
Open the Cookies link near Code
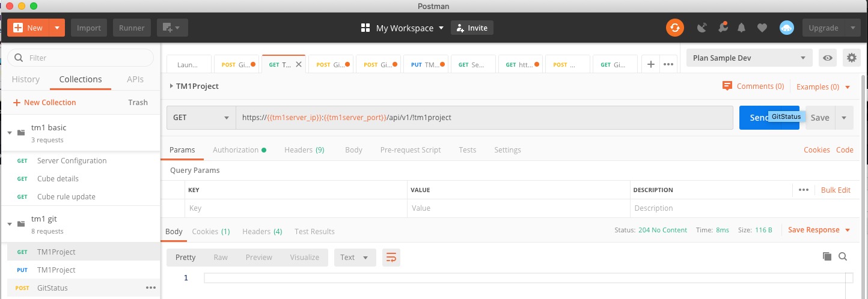pyautogui.click(x=817, y=149)
